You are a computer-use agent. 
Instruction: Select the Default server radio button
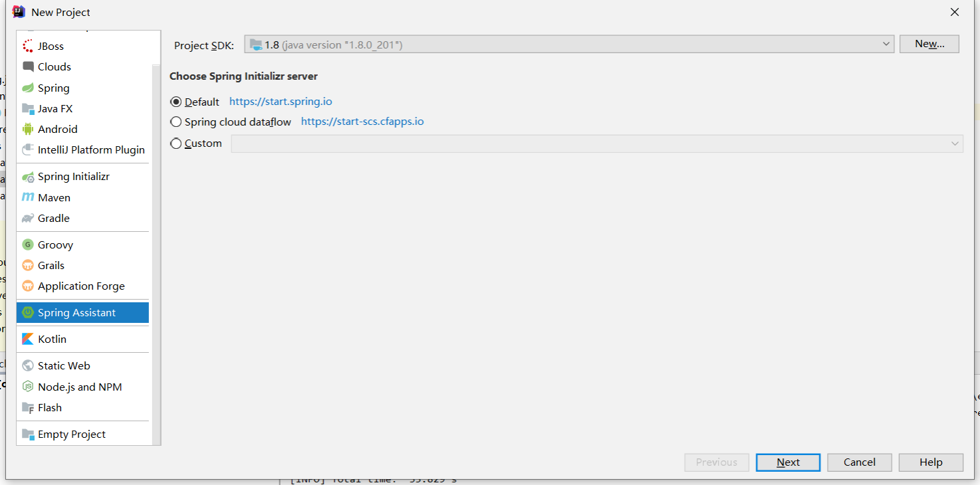coord(176,102)
